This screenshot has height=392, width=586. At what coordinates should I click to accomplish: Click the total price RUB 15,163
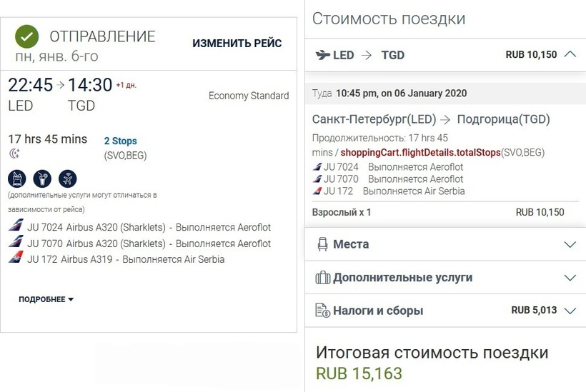[359, 373]
